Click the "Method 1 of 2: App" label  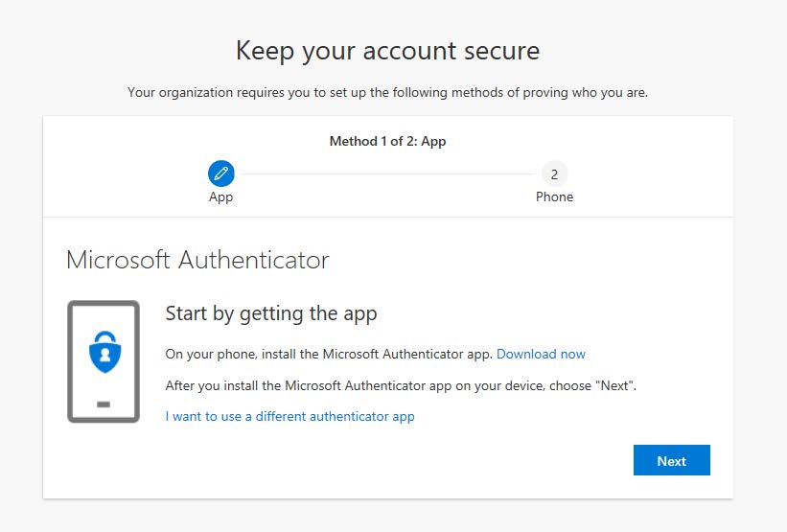coord(387,142)
